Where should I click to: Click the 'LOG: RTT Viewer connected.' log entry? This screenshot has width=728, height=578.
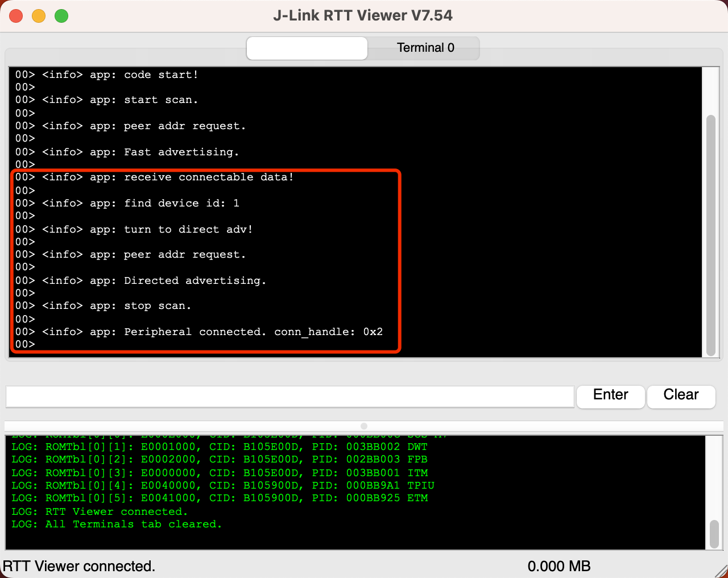point(100,511)
